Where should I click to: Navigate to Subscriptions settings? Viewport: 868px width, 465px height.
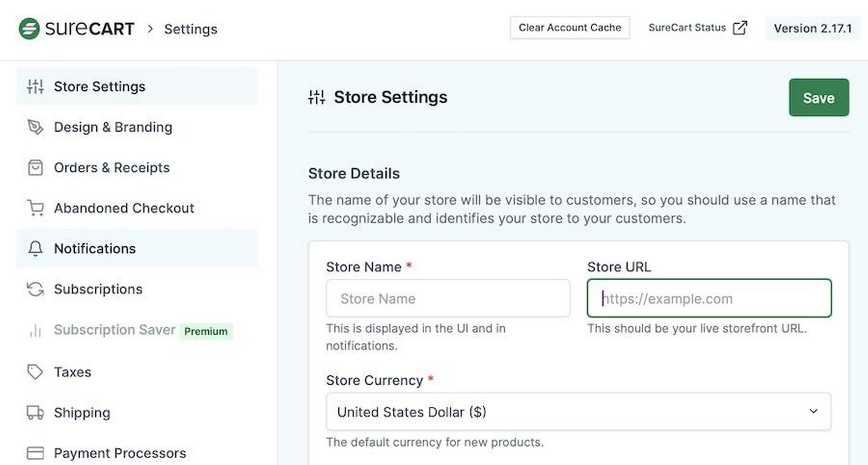tap(137, 289)
